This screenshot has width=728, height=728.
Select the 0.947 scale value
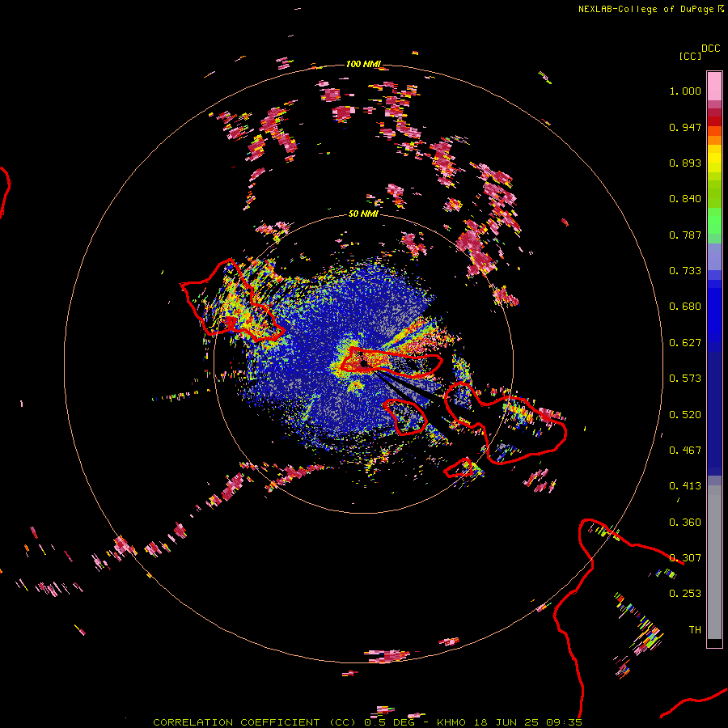point(685,127)
